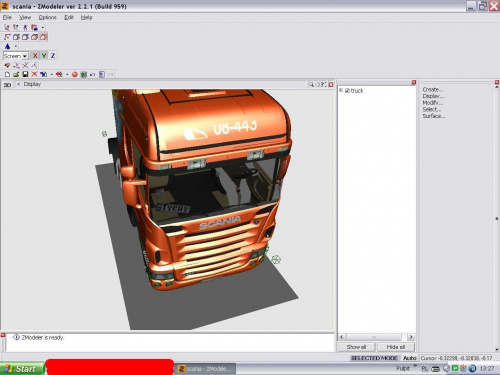500x375 pixels.
Task: Click fourth axes icon in fifth row
Action: click(34, 65)
